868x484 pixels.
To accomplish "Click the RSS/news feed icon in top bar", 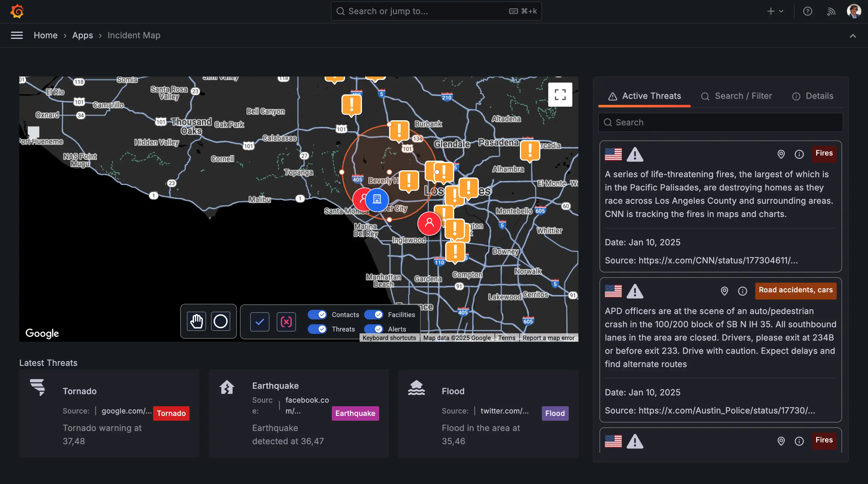I will (831, 11).
